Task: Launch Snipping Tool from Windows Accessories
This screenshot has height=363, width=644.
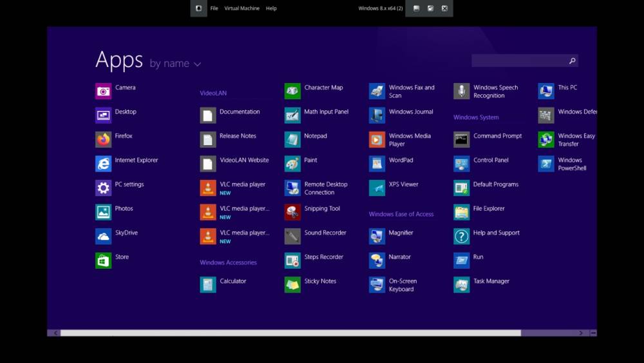Action: click(x=292, y=212)
